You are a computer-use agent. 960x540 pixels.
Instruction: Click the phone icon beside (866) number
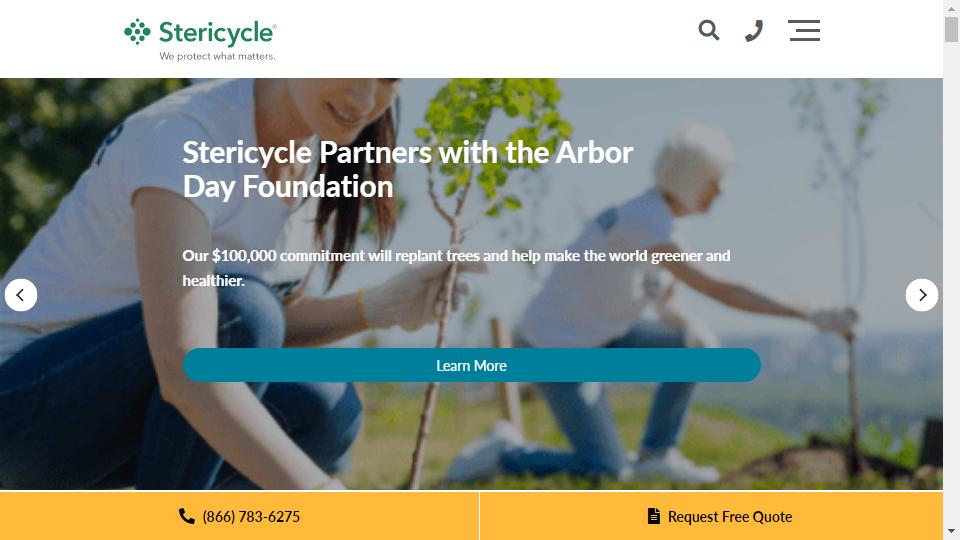click(x=187, y=516)
